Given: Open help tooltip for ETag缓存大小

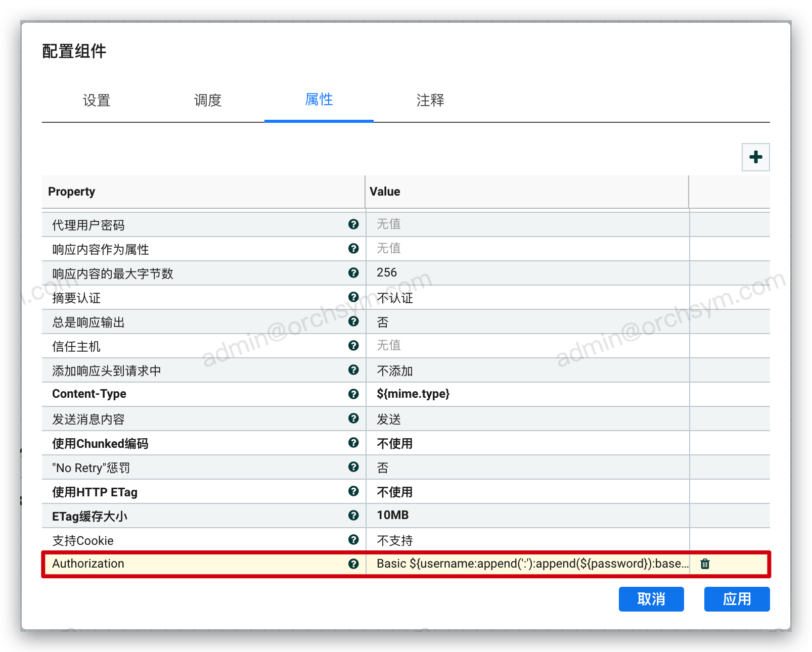Looking at the screenshot, I should click(353, 515).
